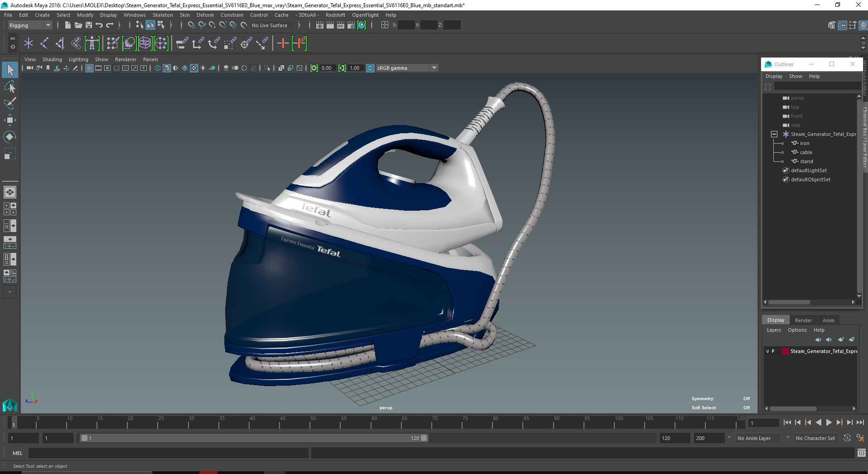The image size is (868, 474).
Task: Click the Play forward button
Action: (829, 422)
